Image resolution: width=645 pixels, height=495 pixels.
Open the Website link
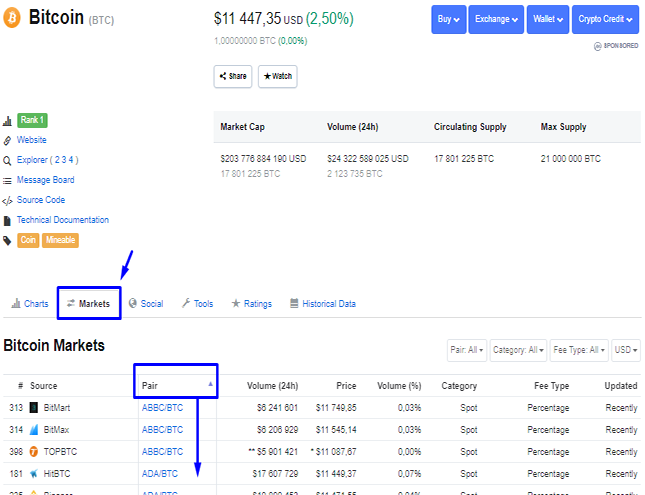click(32, 140)
